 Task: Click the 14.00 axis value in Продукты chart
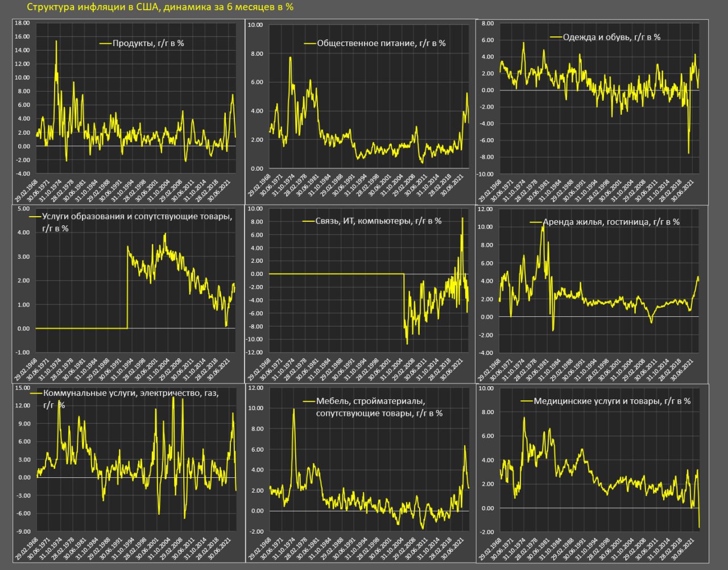coord(23,50)
